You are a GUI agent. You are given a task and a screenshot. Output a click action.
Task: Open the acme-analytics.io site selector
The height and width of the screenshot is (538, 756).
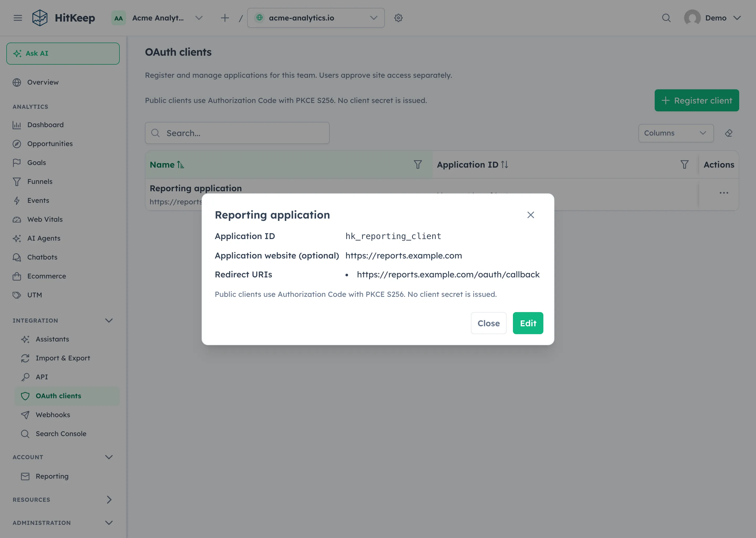coord(316,18)
